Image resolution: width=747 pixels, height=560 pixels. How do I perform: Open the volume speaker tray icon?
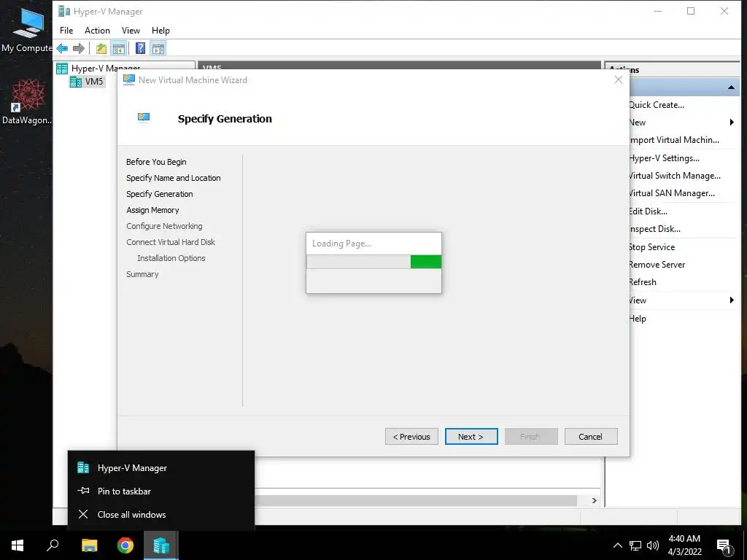(x=653, y=545)
